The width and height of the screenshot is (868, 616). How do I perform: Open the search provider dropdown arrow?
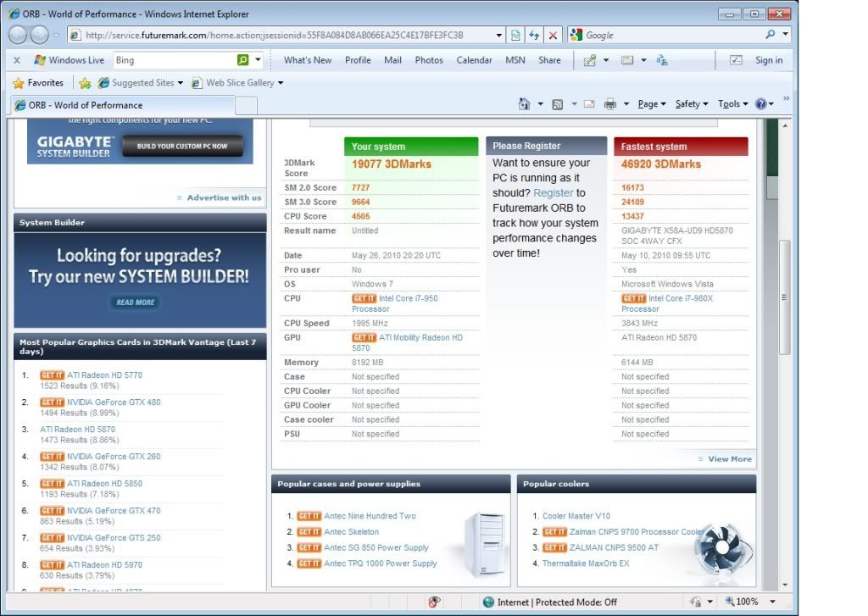point(786,34)
